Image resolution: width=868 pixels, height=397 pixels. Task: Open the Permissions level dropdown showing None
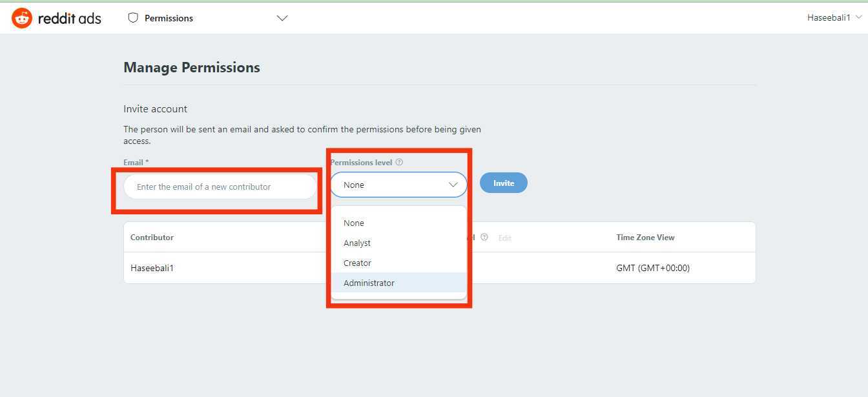(x=398, y=185)
